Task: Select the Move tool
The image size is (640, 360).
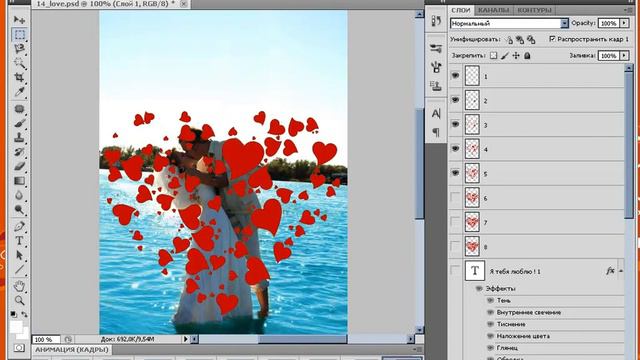Action: point(19,19)
